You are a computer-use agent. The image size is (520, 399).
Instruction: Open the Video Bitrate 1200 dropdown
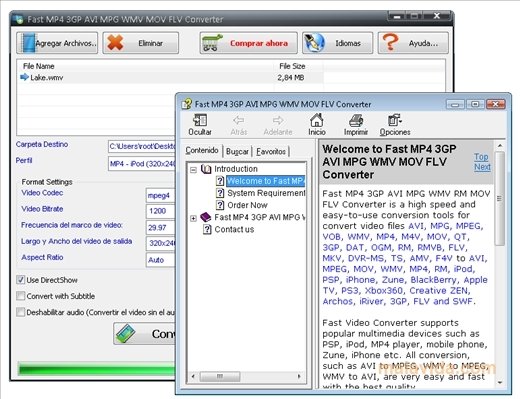coord(161,211)
